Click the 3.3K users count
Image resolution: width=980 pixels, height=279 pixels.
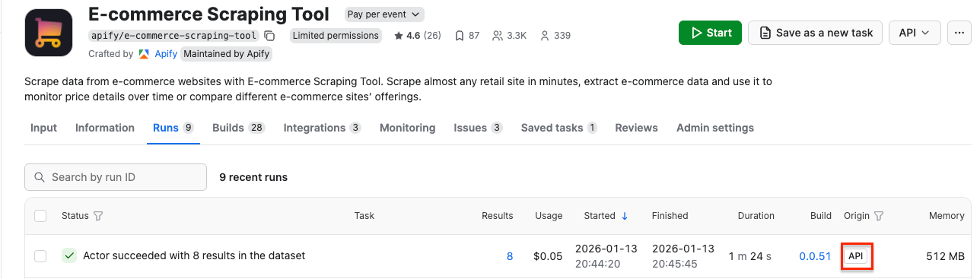509,36
